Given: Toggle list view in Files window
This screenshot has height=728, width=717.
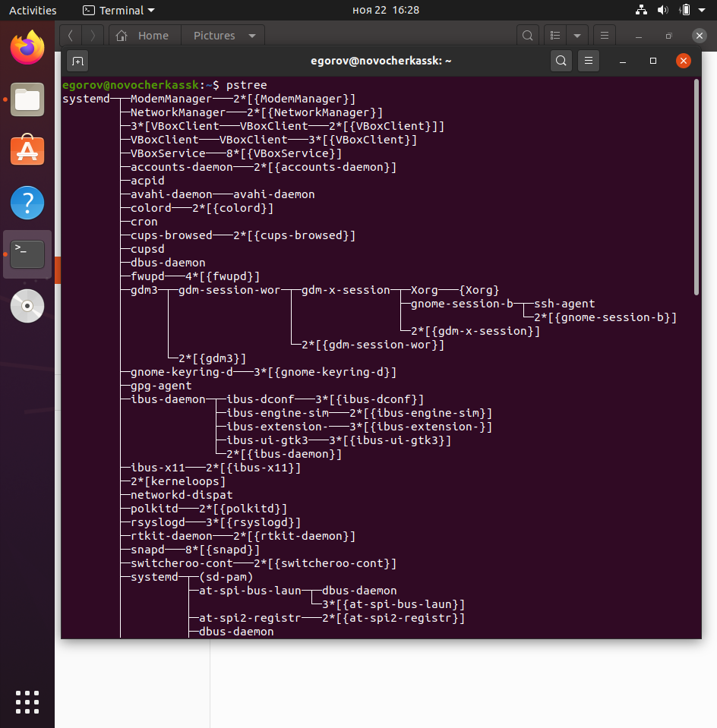Looking at the screenshot, I should click(x=556, y=36).
